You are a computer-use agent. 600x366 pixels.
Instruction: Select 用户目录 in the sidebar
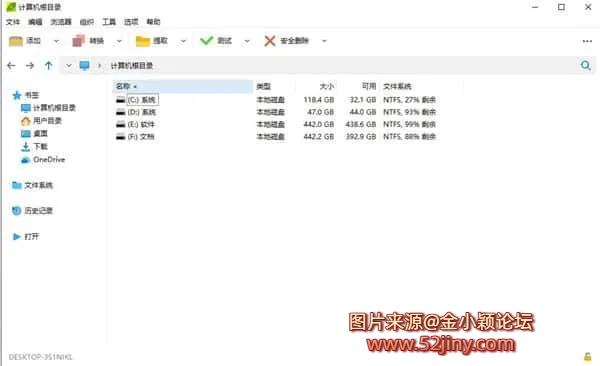coord(47,121)
